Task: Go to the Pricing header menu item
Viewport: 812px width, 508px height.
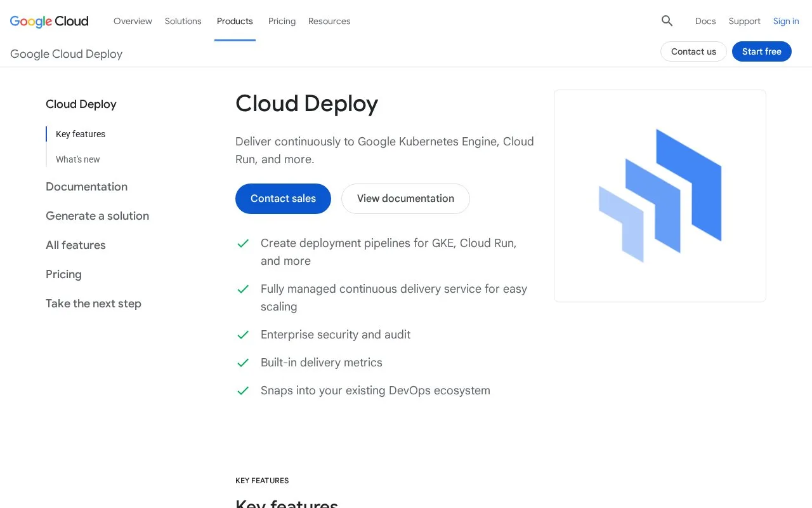Action: coord(282,21)
